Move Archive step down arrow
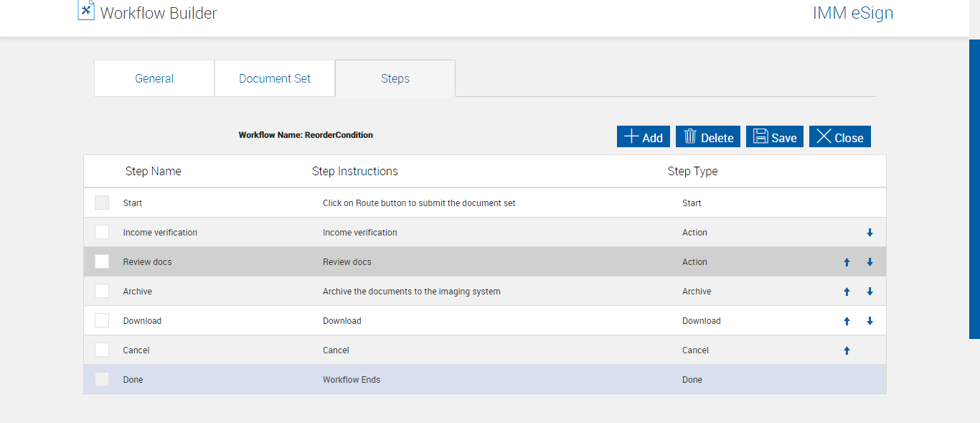The height and width of the screenshot is (423, 980). coord(870,292)
